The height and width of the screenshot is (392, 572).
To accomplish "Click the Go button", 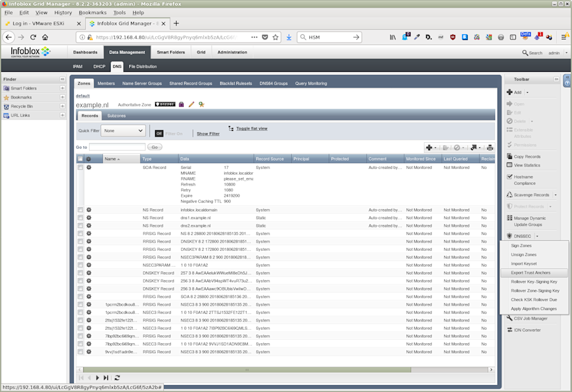I will click(x=154, y=147).
